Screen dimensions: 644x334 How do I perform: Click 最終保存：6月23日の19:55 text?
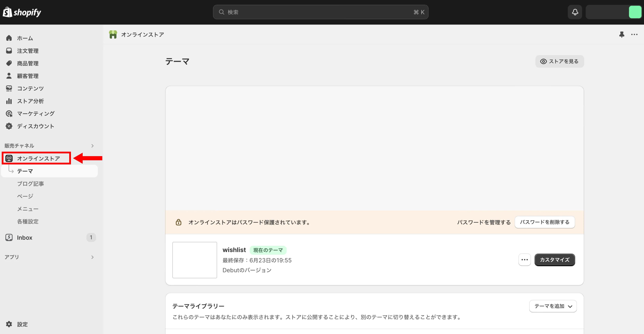point(257,260)
